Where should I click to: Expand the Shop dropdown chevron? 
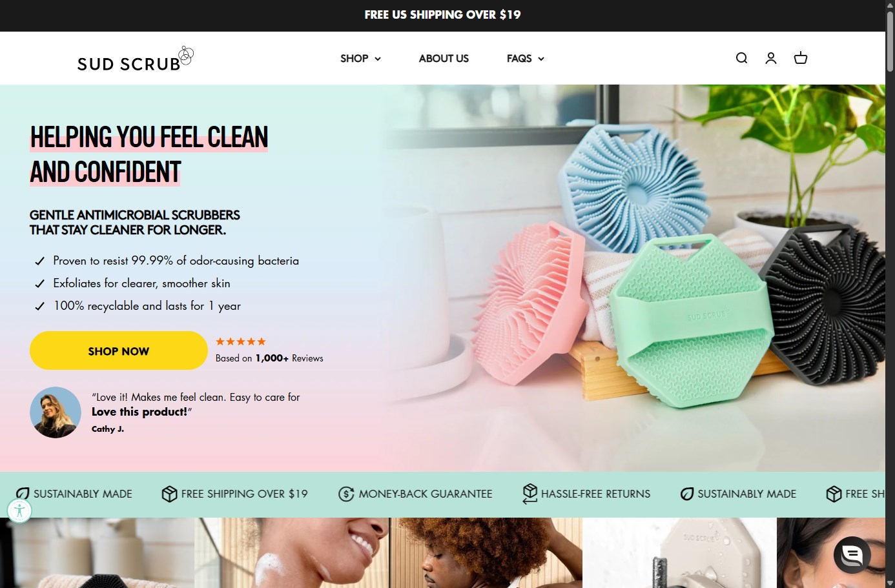pos(378,59)
